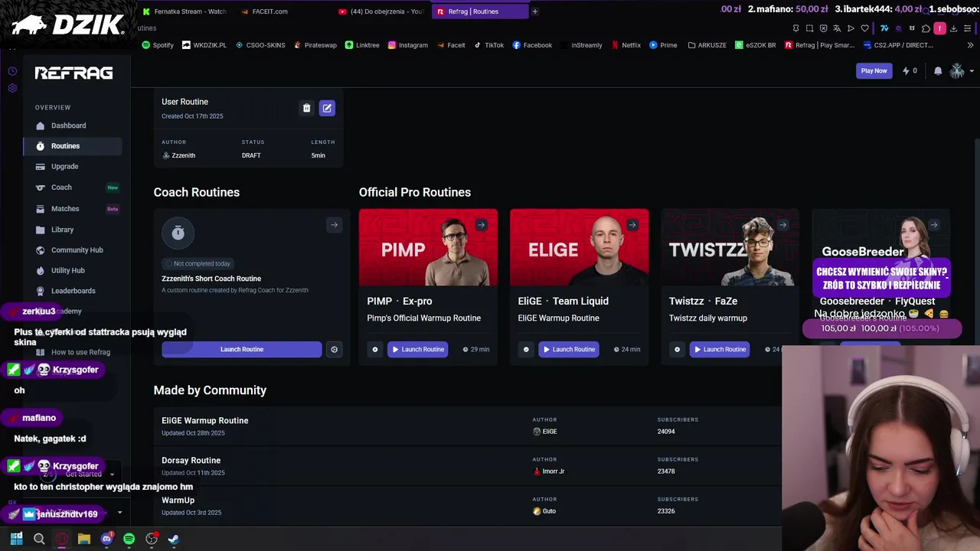Click the ELIGE routine thumbnail
The height and width of the screenshot is (551, 980).
(x=579, y=248)
